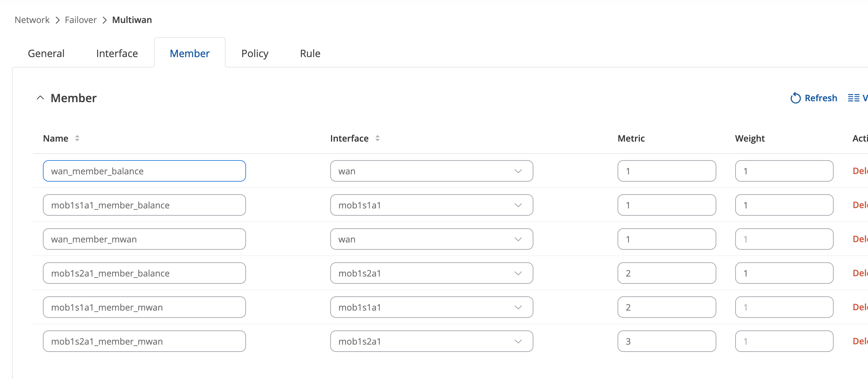This screenshot has width=868, height=379.
Task: Collapse the Member section chevron
Action: (x=40, y=98)
